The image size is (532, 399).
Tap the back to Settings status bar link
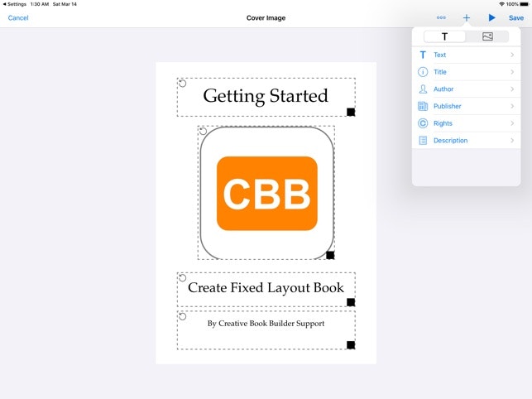15,4
